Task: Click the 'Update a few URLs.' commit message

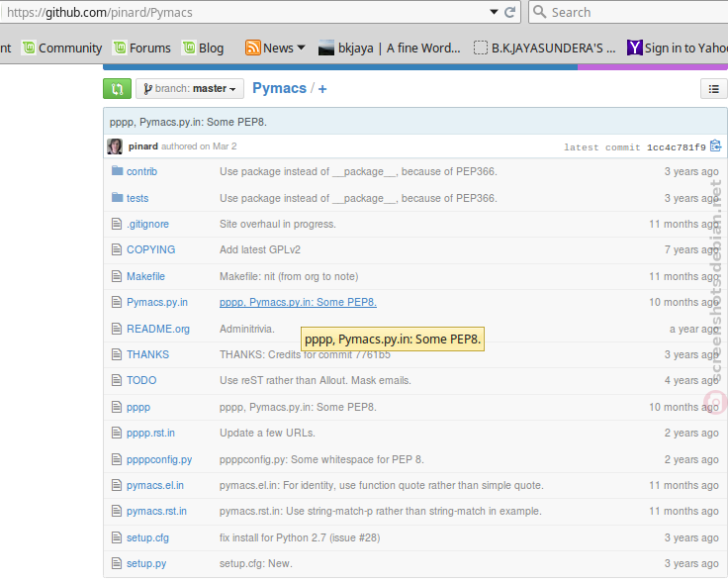Action: point(267,433)
